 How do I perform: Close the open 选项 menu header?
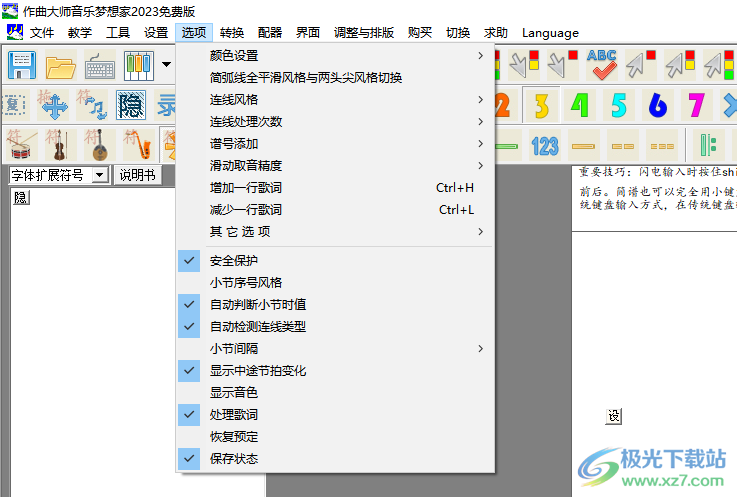[x=194, y=33]
